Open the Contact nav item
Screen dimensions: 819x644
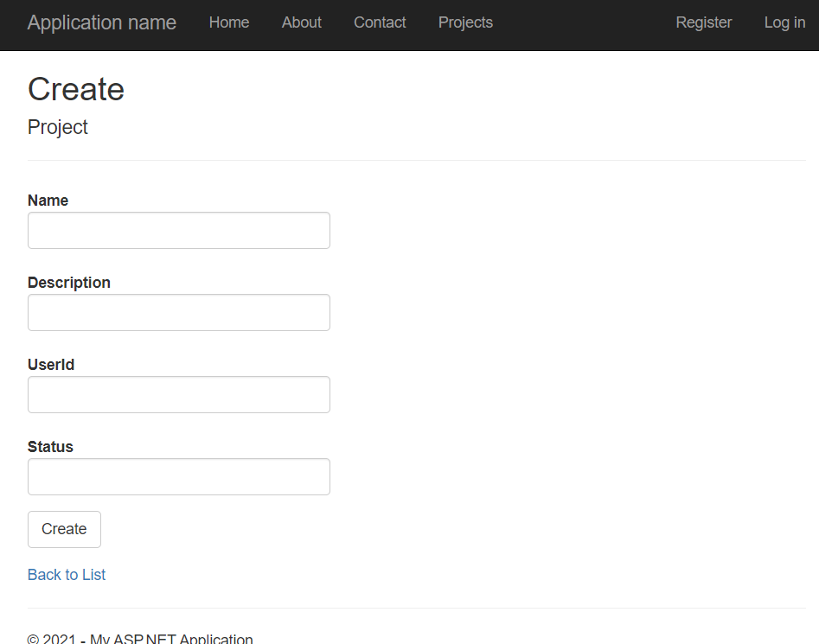pyautogui.click(x=380, y=23)
